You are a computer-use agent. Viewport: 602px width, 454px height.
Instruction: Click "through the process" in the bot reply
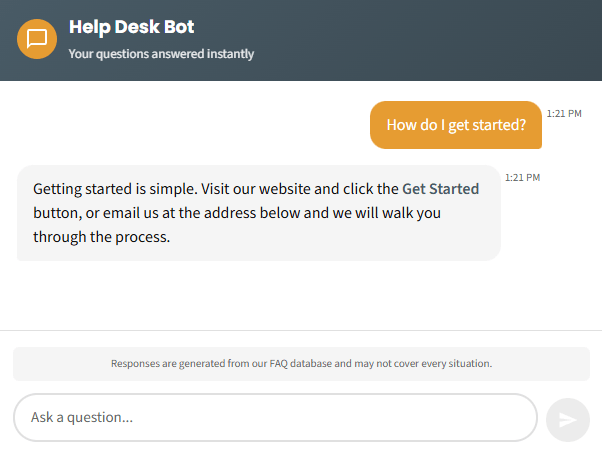pyautogui.click(x=101, y=237)
